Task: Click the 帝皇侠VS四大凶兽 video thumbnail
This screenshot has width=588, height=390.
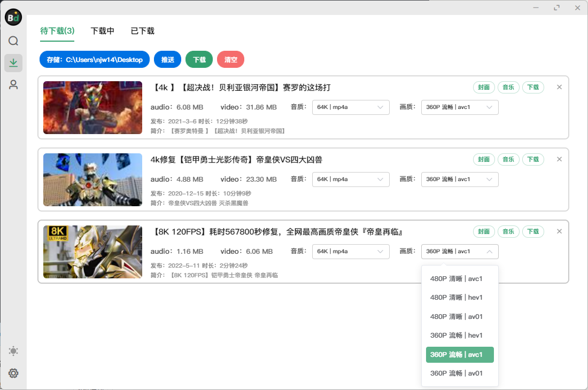Action: (x=92, y=180)
